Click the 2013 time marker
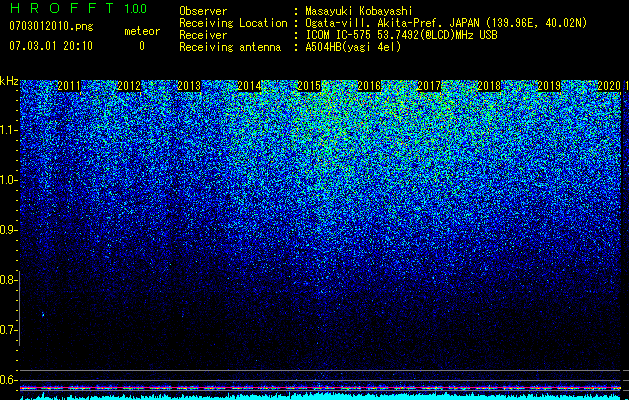This screenshot has width=629, height=400. point(189,86)
